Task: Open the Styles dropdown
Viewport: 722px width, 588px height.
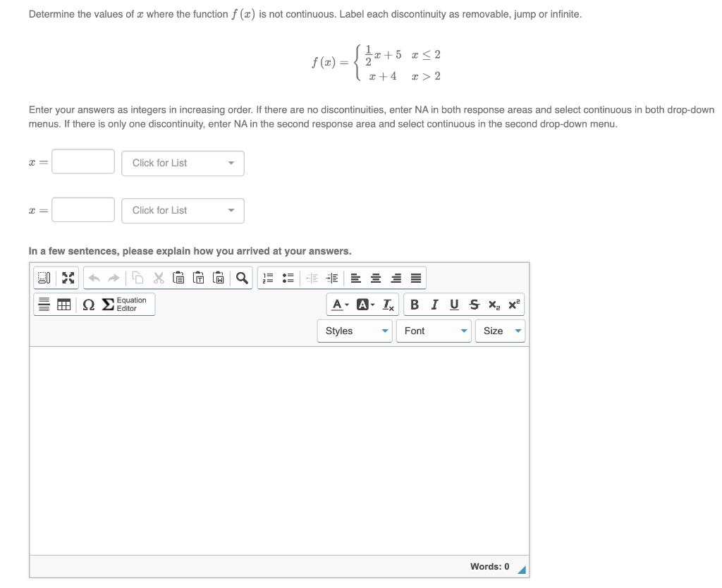Action: tap(354, 331)
